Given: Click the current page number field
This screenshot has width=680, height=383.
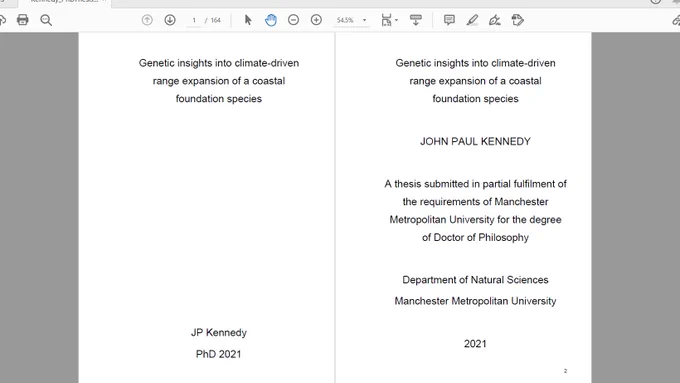Looking at the screenshot, I should click(x=194, y=20).
